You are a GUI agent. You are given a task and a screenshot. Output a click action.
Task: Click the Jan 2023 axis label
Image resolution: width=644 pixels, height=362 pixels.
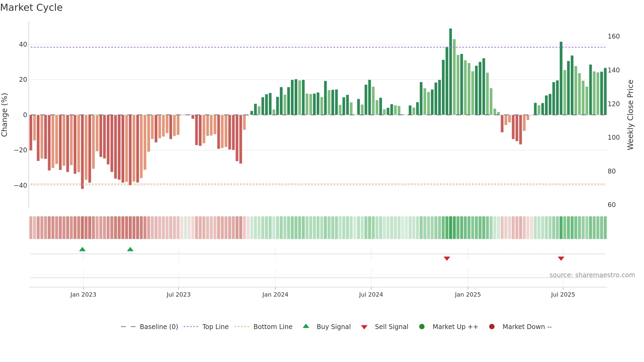[83, 294]
